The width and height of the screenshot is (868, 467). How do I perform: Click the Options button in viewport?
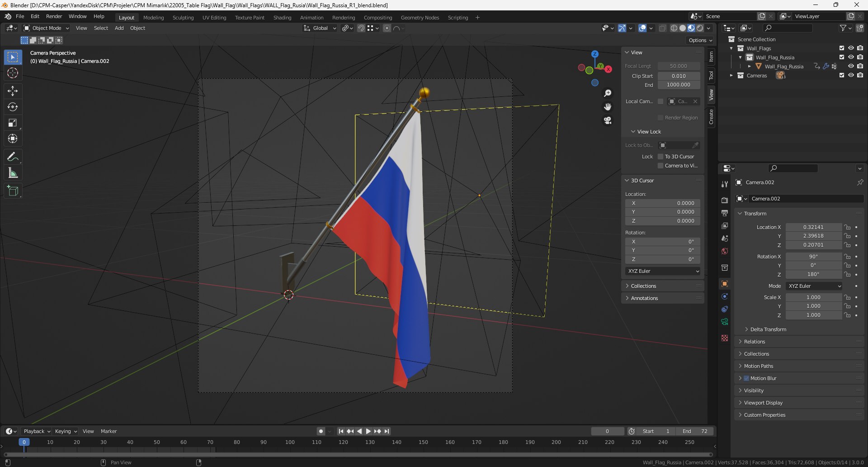click(700, 40)
